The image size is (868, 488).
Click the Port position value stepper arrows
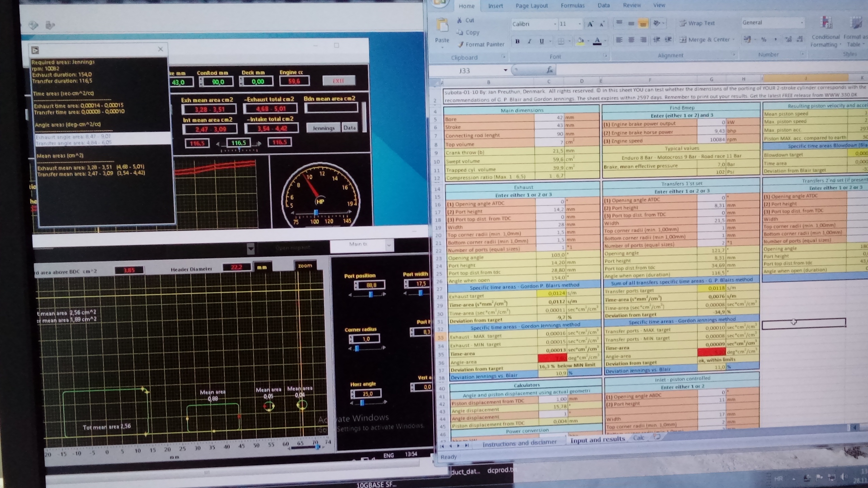[356, 285]
